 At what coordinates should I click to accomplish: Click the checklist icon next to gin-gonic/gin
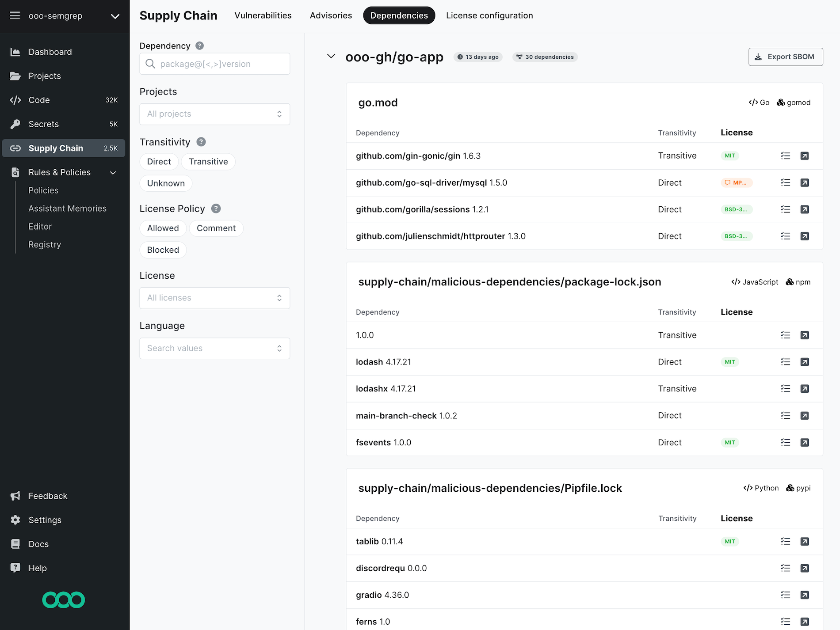pyautogui.click(x=786, y=156)
